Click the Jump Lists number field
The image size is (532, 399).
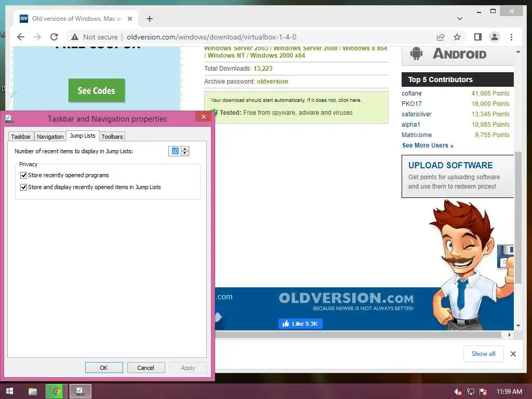175,151
